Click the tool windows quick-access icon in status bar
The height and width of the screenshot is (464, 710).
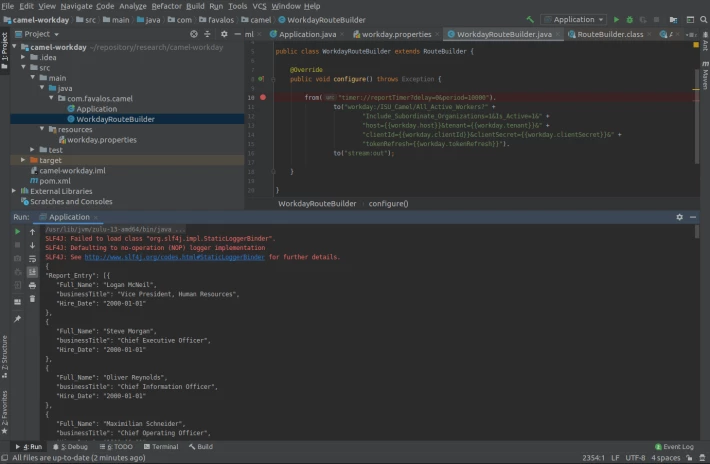coord(5,458)
